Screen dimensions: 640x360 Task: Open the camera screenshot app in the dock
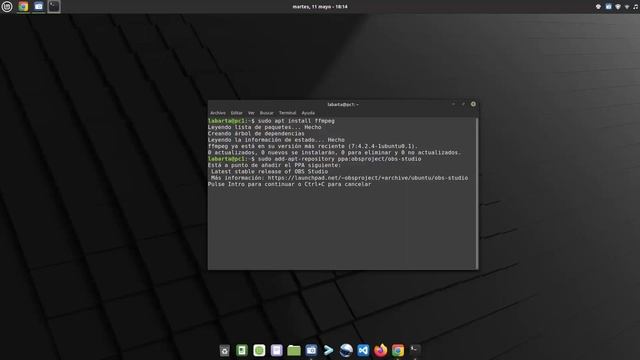[x=311, y=350]
